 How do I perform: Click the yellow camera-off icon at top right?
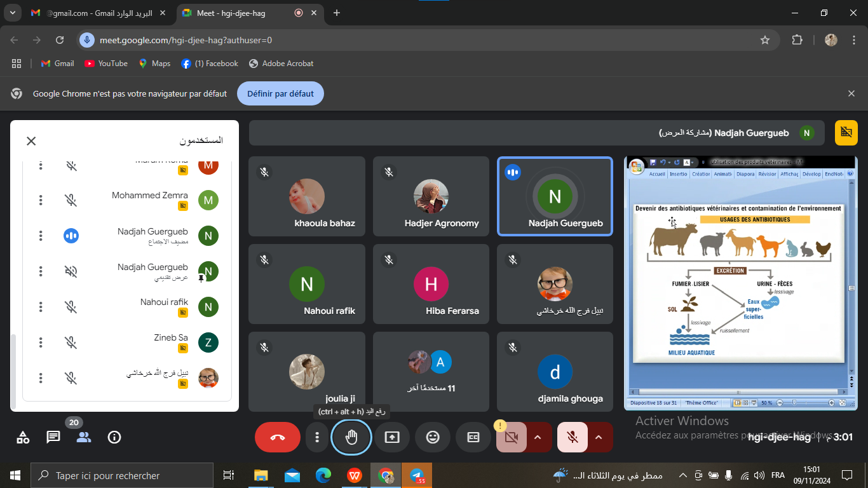[846, 132]
